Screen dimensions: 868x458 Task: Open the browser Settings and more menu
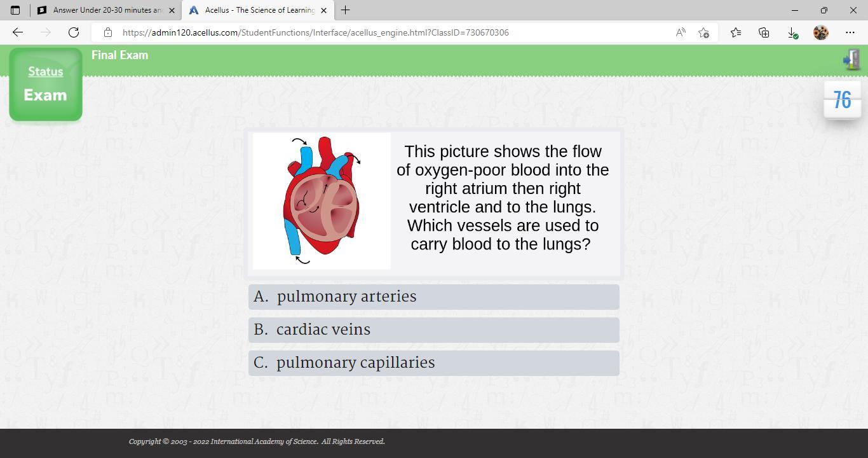(850, 32)
